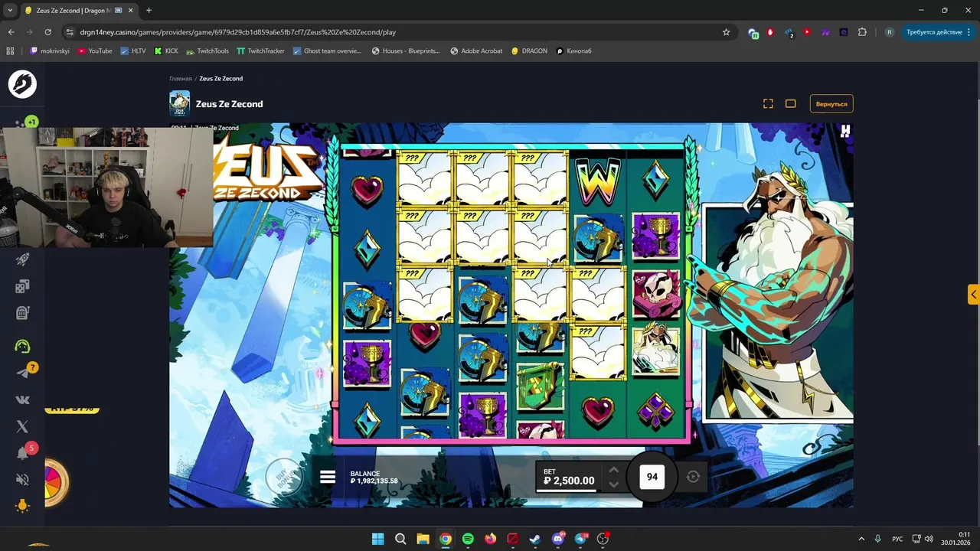Open Windows taskbar search

coord(400,539)
